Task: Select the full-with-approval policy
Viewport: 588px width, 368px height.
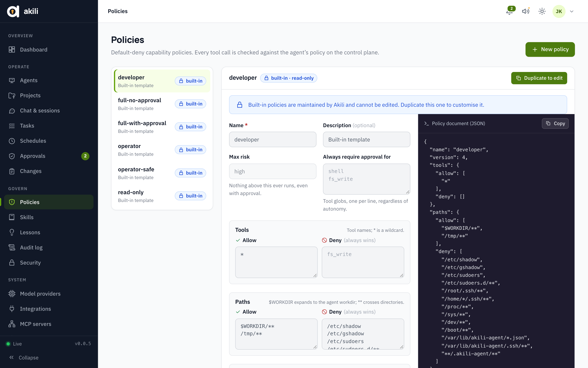Action: [162, 127]
